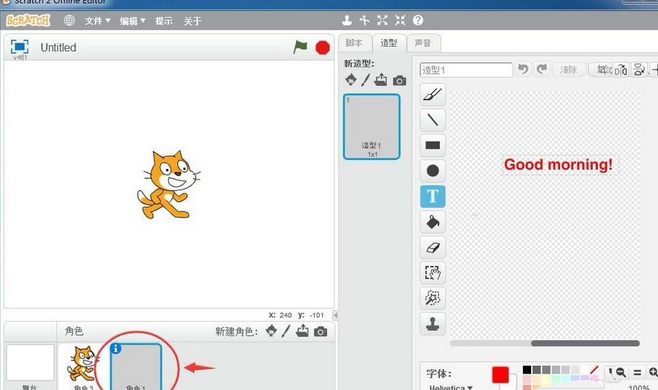Image resolution: width=658 pixels, height=390 pixels.
Task: Select the 造型1 costume thumbnail
Action: point(371,127)
